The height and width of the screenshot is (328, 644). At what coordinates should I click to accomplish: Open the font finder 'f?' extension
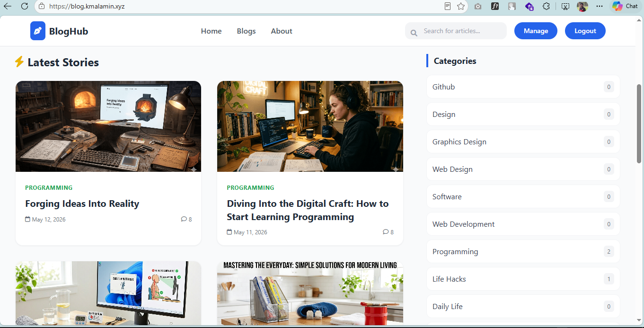click(495, 6)
